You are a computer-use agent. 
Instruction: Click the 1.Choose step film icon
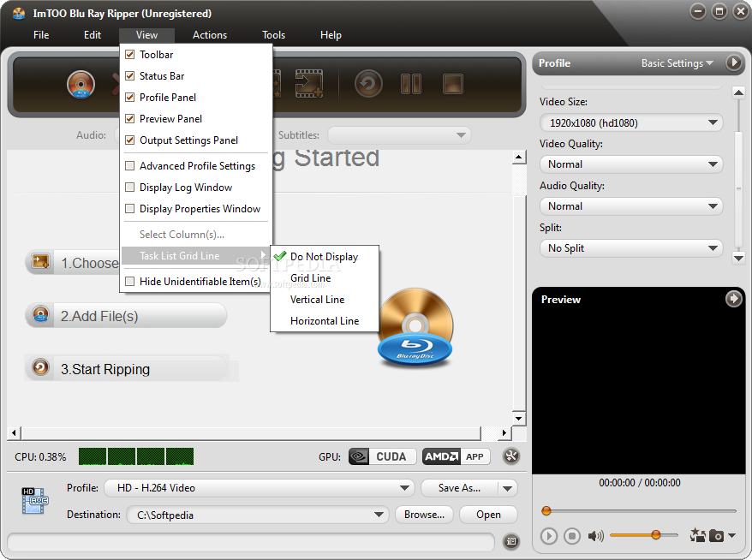click(x=40, y=262)
